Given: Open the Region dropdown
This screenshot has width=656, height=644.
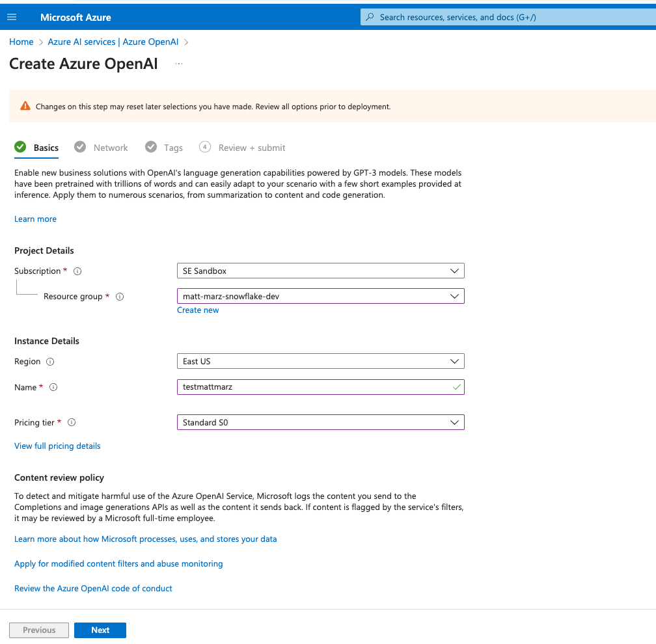Looking at the screenshot, I should coord(455,361).
